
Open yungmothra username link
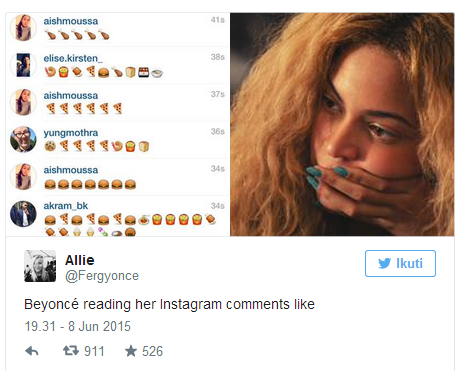(71, 133)
